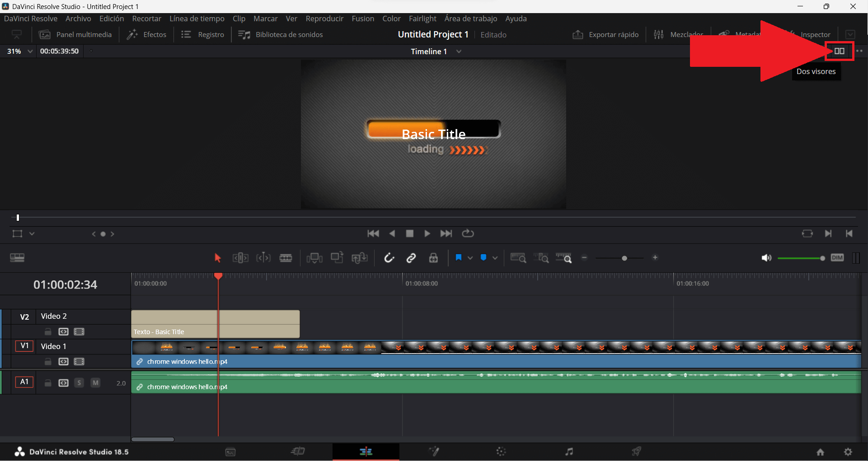The height and width of the screenshot is (461, 868).
Task: Select the arrow Selection mode tool
Action: [217, 258]
